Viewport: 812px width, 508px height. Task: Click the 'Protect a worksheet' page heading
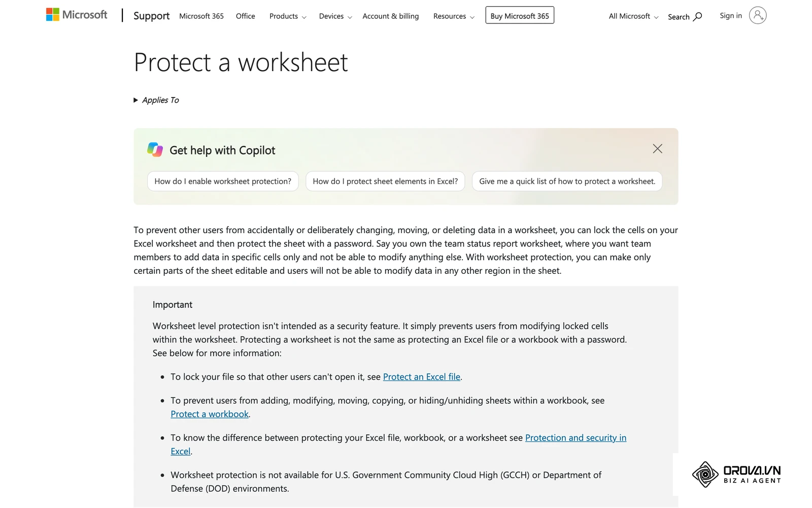[x=241, y=62]
